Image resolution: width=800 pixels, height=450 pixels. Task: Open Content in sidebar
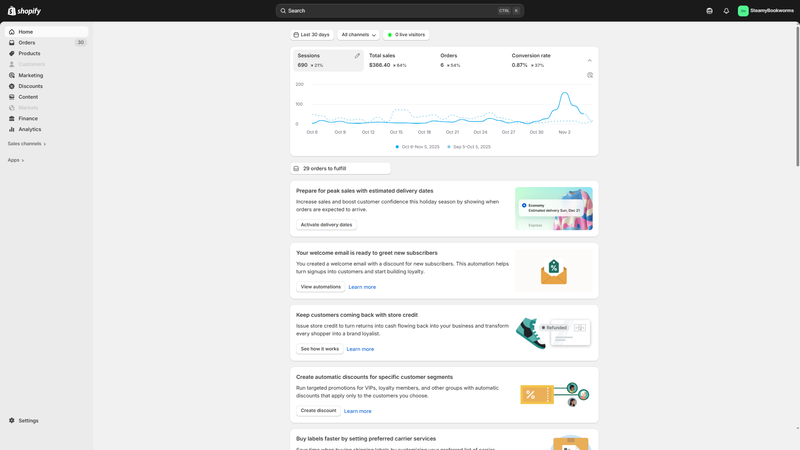(x=46, y=97)
